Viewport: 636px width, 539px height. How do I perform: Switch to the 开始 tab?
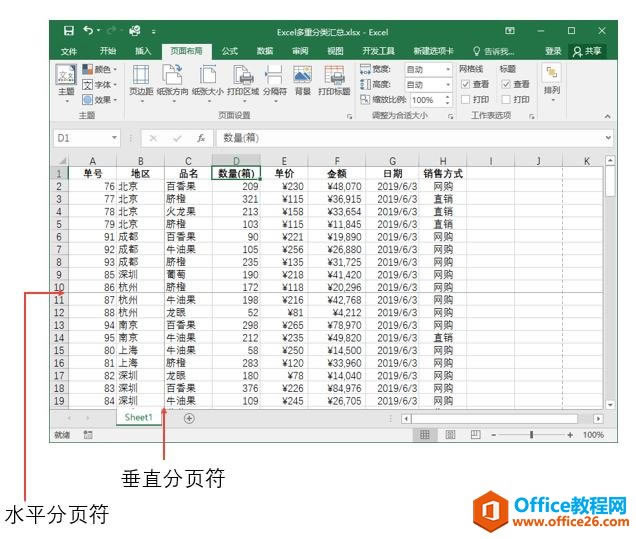(x=107, y=51)
